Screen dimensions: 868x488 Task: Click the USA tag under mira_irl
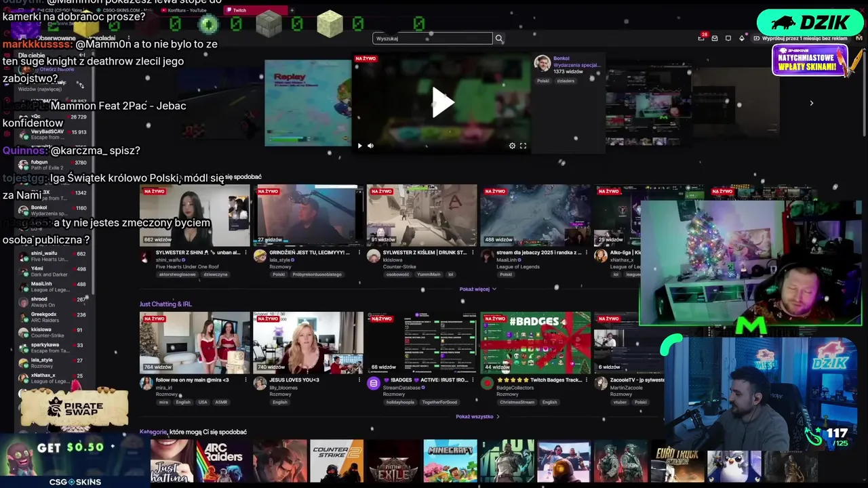click(203, 402)
